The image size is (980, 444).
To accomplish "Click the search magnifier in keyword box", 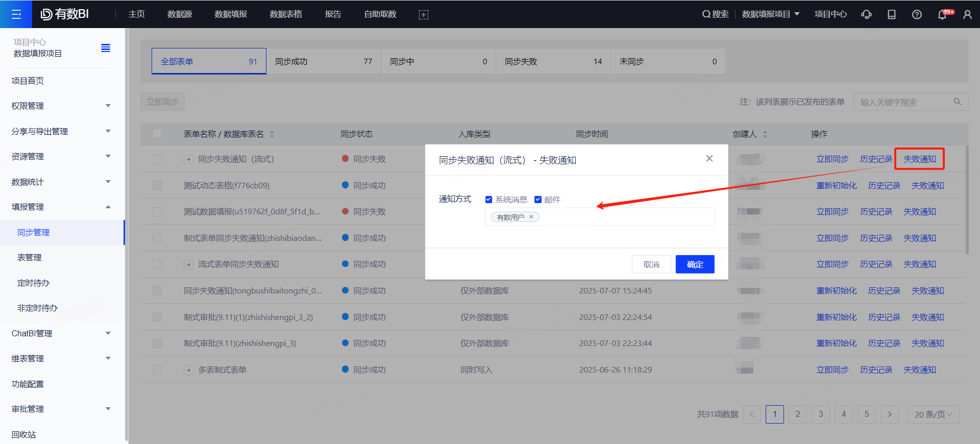I will (x=958, y=102).
